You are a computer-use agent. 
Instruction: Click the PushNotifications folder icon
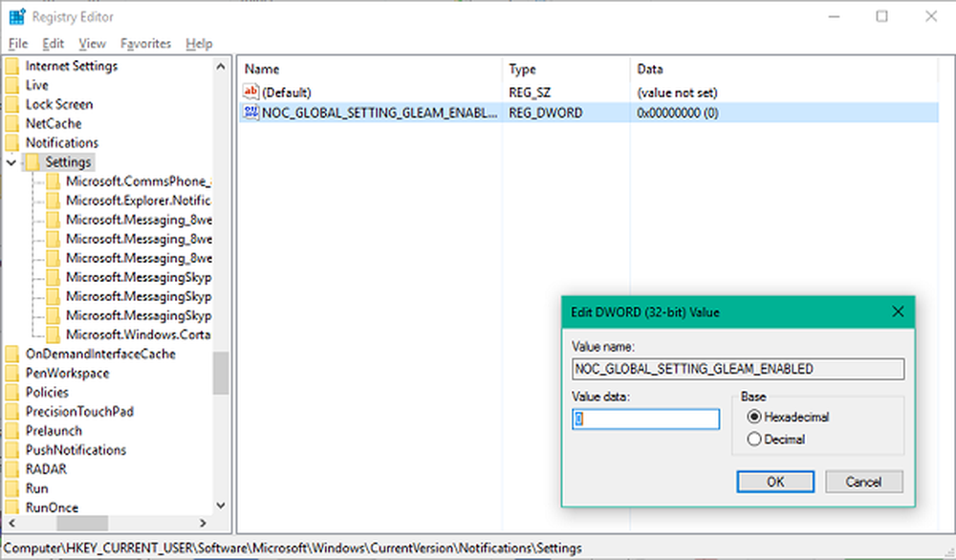(x=12, y=450)
